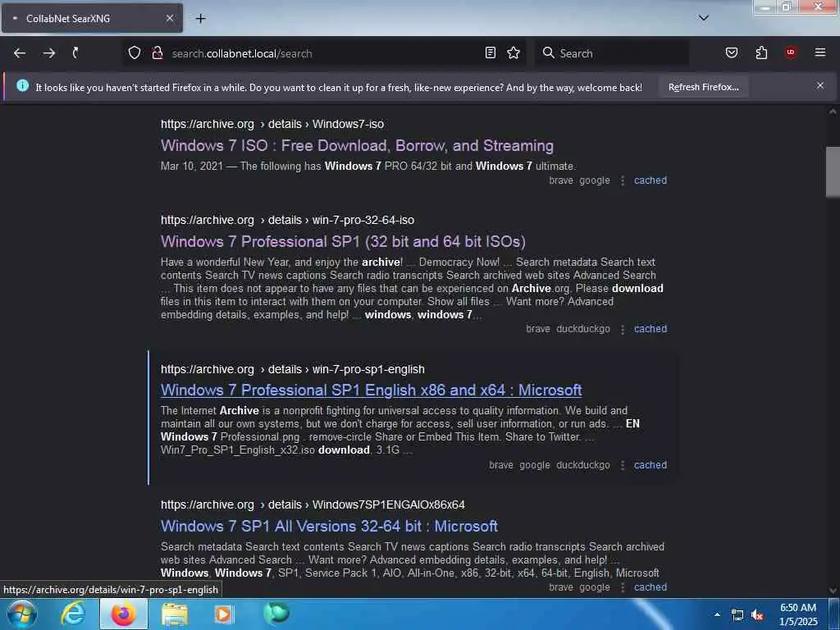
Task: Open a new tab with plus button
Action: pos(200,19)
